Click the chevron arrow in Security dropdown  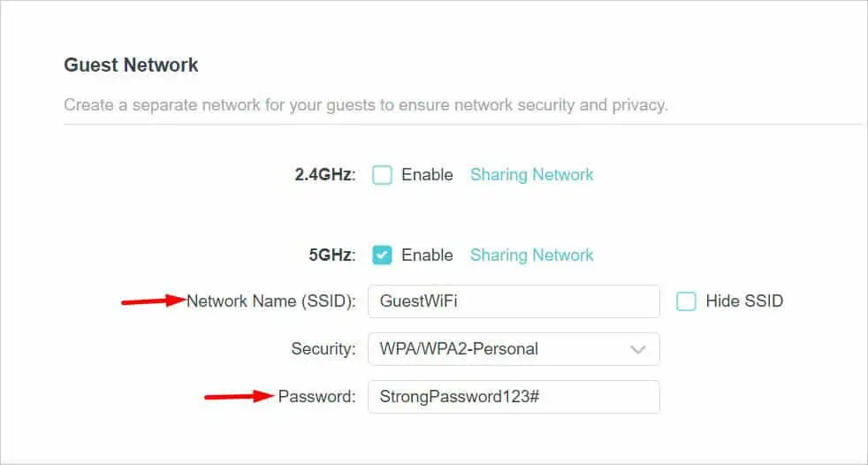(638, 349)
